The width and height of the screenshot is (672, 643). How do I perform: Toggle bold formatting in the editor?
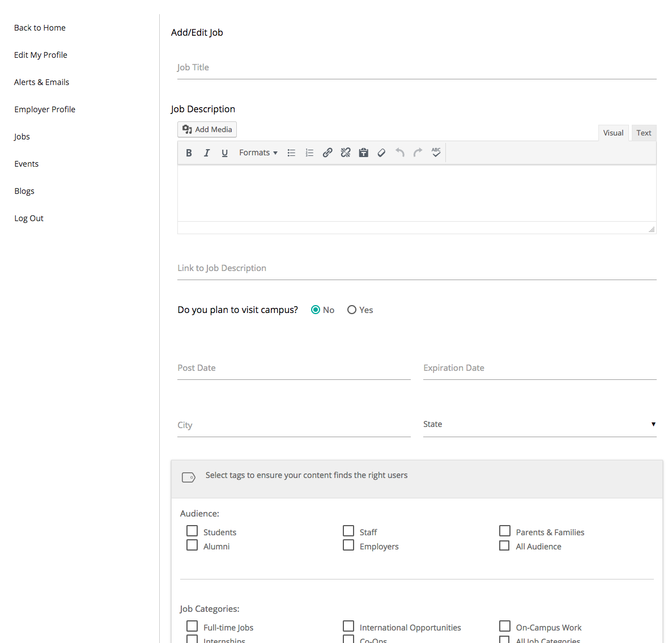coord(189,153)
